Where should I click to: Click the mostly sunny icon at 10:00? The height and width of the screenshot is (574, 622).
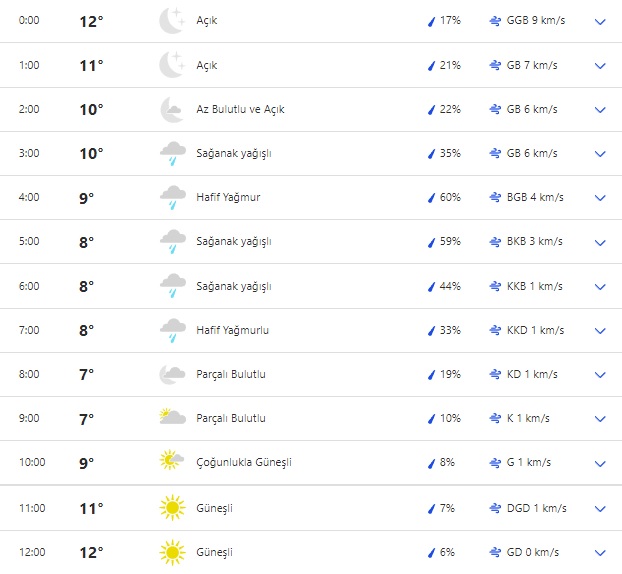coord(172,462)
